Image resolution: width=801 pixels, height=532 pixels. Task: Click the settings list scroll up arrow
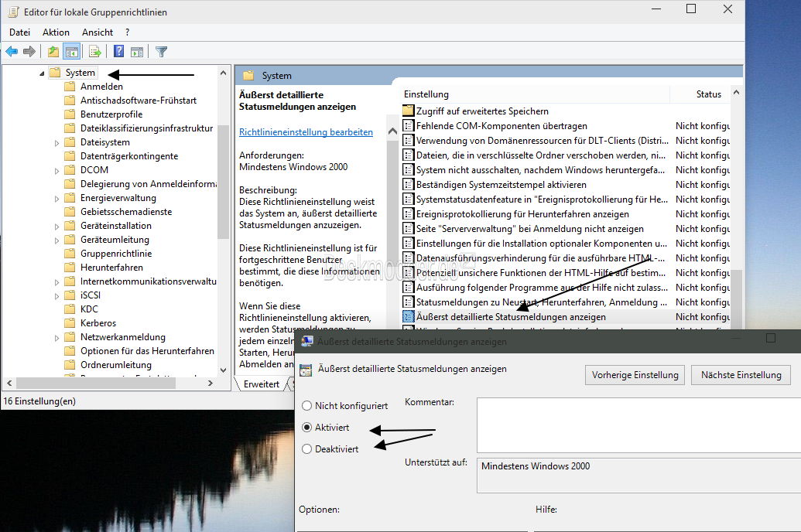pos(736,93)
